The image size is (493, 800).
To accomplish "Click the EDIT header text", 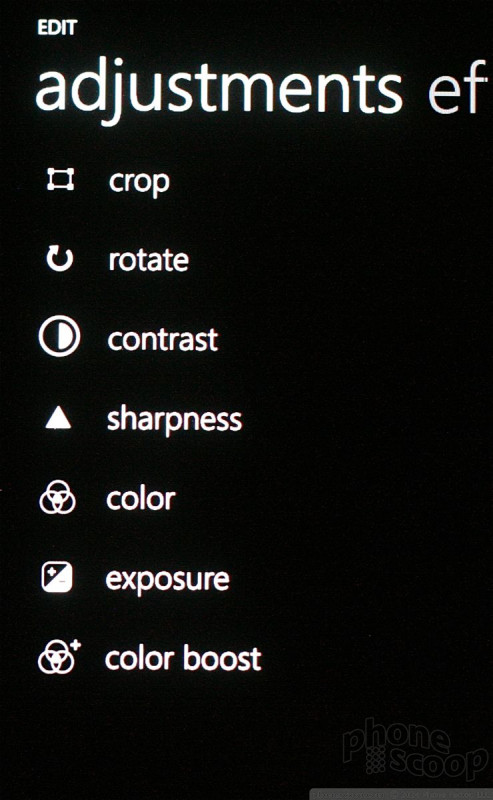I will point(57,27).
